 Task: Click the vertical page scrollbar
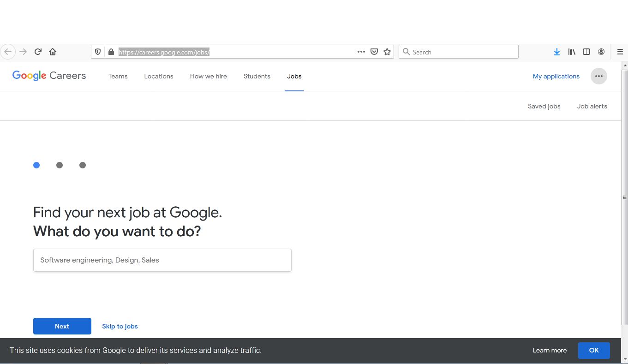(x=625, y=197)
